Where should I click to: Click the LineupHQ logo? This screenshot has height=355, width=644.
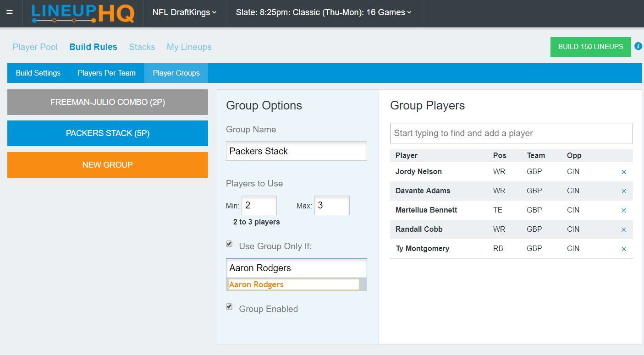pyautogui.click(x=83, y=13)
